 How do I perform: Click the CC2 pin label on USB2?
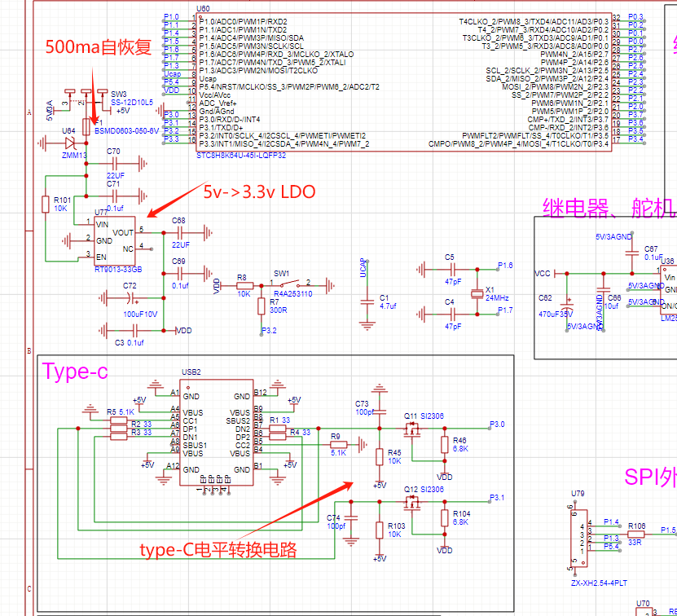[x=243, y=446]
